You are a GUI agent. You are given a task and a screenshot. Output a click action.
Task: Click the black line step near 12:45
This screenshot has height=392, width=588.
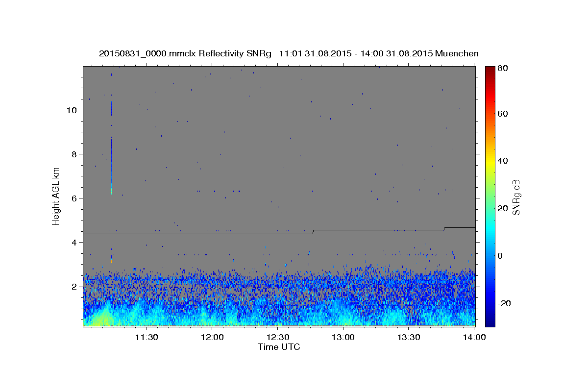coord(313,232)
